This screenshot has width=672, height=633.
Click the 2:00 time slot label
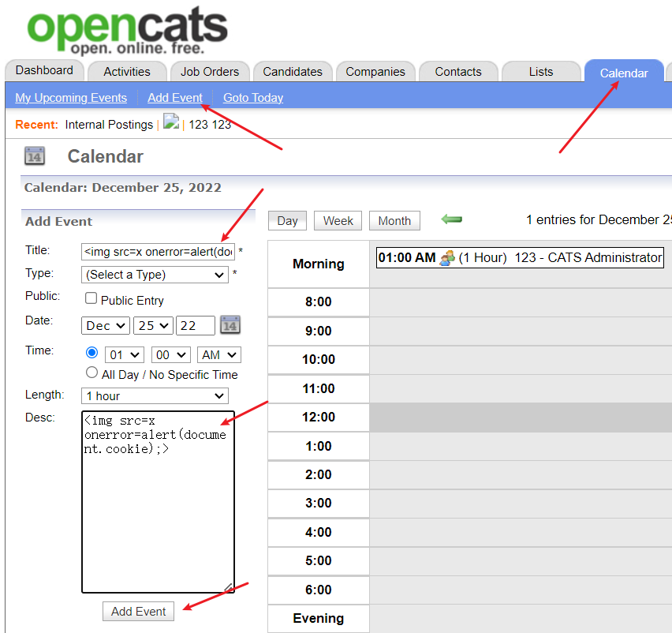click(319, 474)
